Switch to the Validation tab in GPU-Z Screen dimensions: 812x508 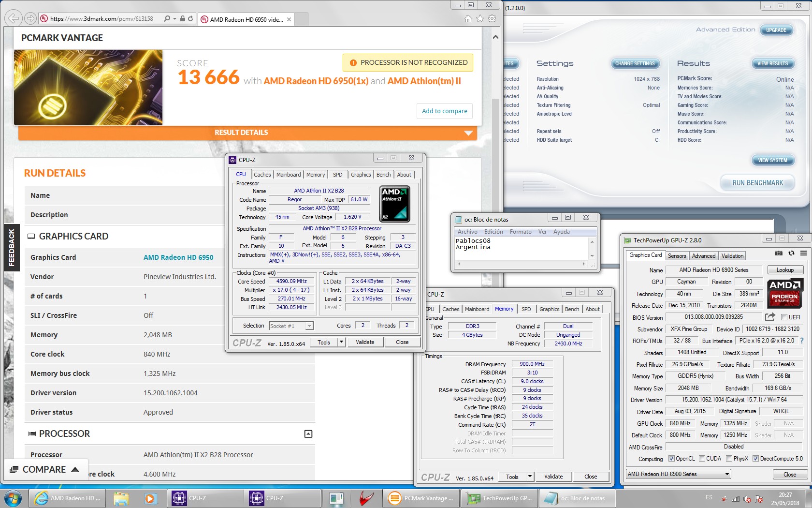click(x=732, y=256)
